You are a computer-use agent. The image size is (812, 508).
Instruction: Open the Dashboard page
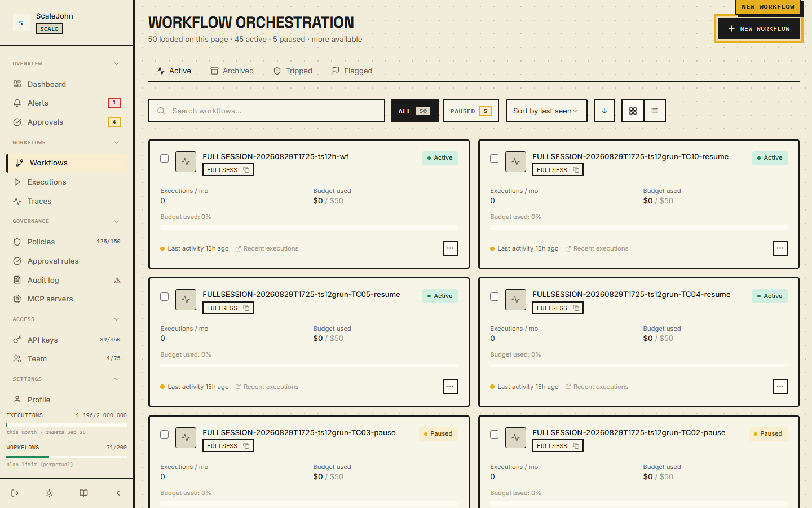tap(67, 84)
